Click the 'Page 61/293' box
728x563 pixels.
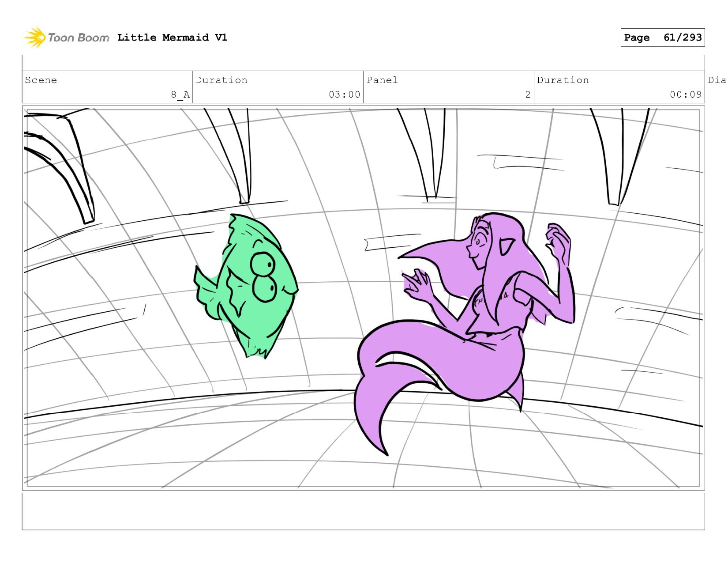[662, 38]
